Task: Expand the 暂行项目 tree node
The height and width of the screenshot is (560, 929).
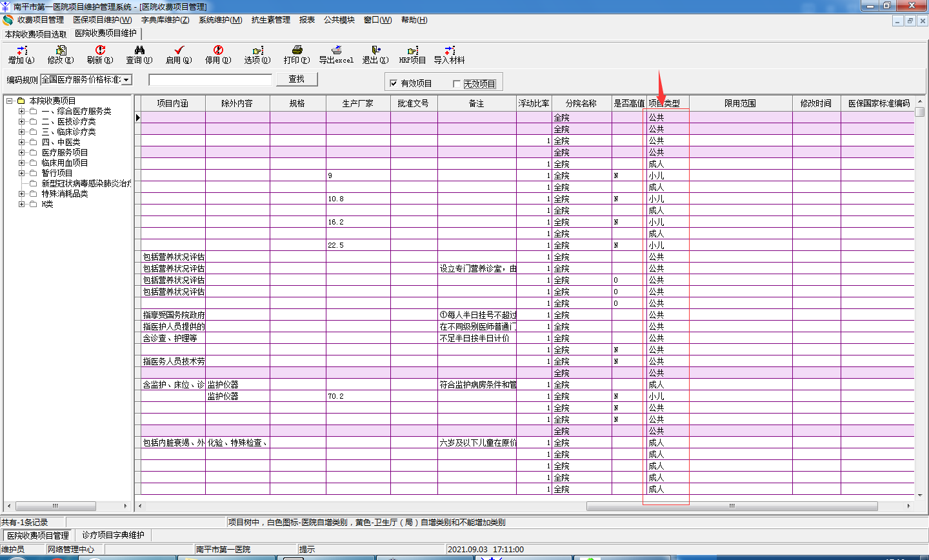Action: [21, 173]
